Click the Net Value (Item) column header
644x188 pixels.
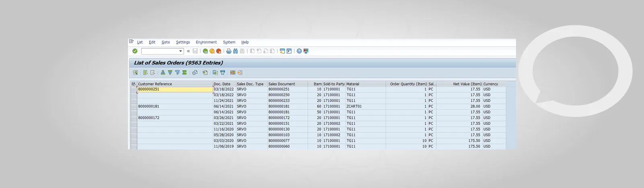(459, 84)
